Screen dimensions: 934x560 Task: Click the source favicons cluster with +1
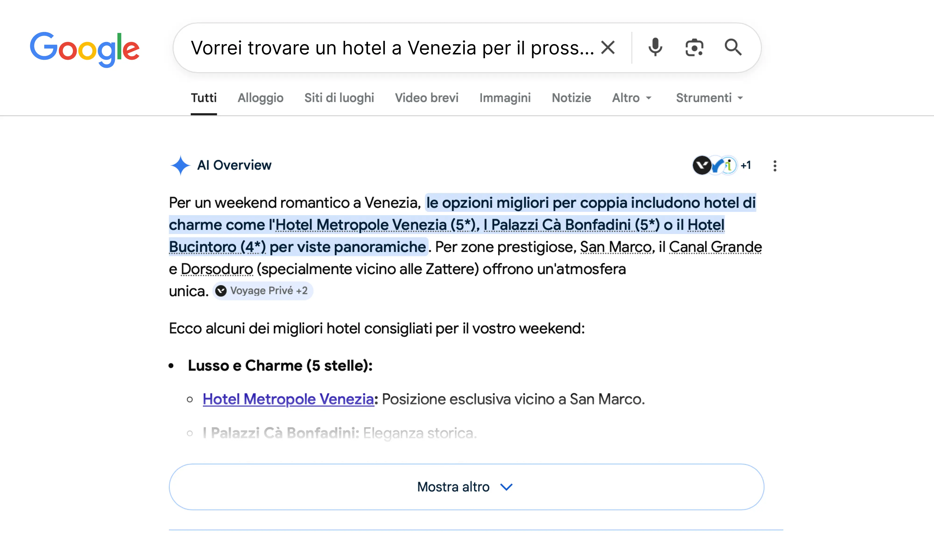tap(721, 165)
